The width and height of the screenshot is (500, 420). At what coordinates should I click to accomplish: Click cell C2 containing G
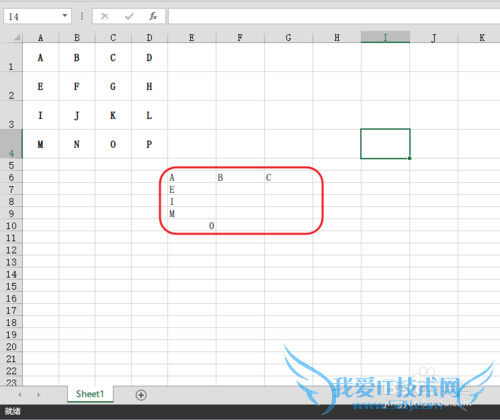tap(113, 86)
